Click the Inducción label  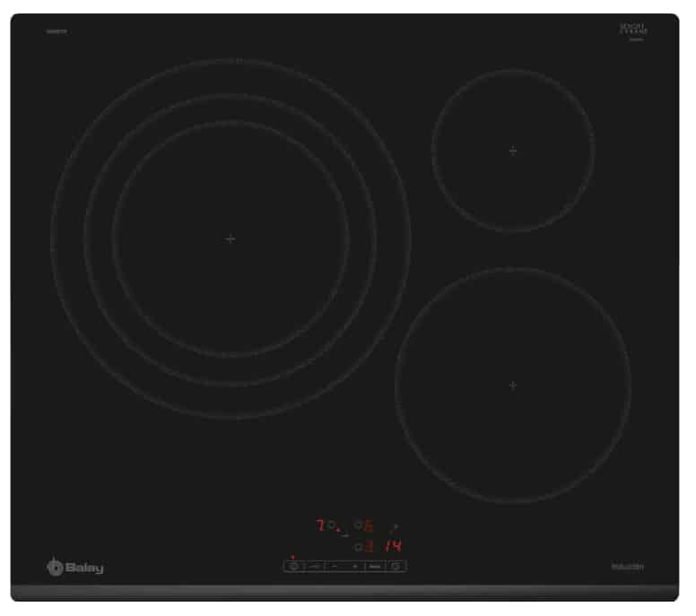click(628, 566)
